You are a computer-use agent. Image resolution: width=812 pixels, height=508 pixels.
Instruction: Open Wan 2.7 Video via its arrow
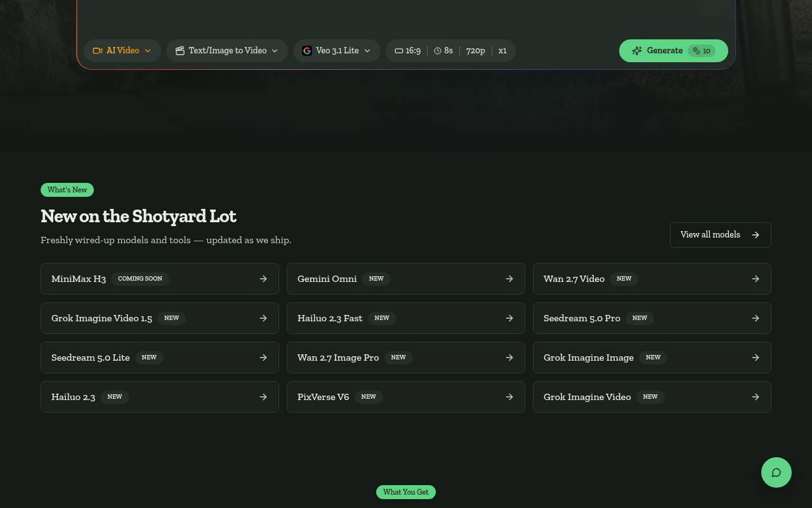756,279
